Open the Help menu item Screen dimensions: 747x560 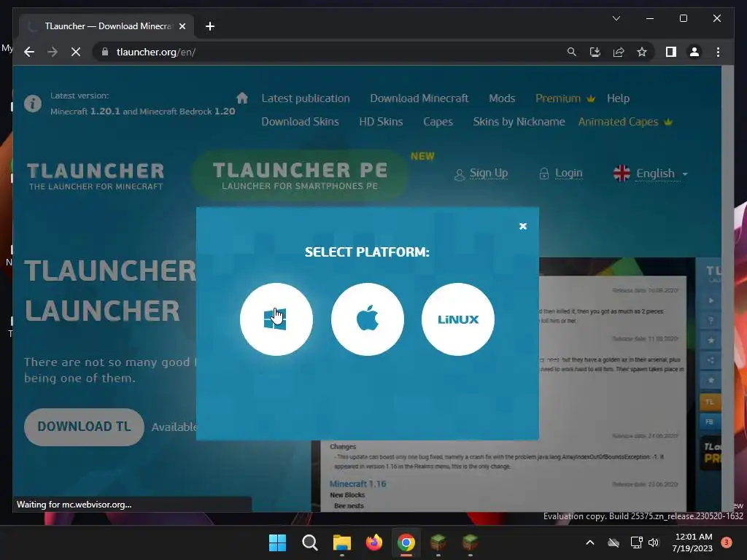point(618,98)
